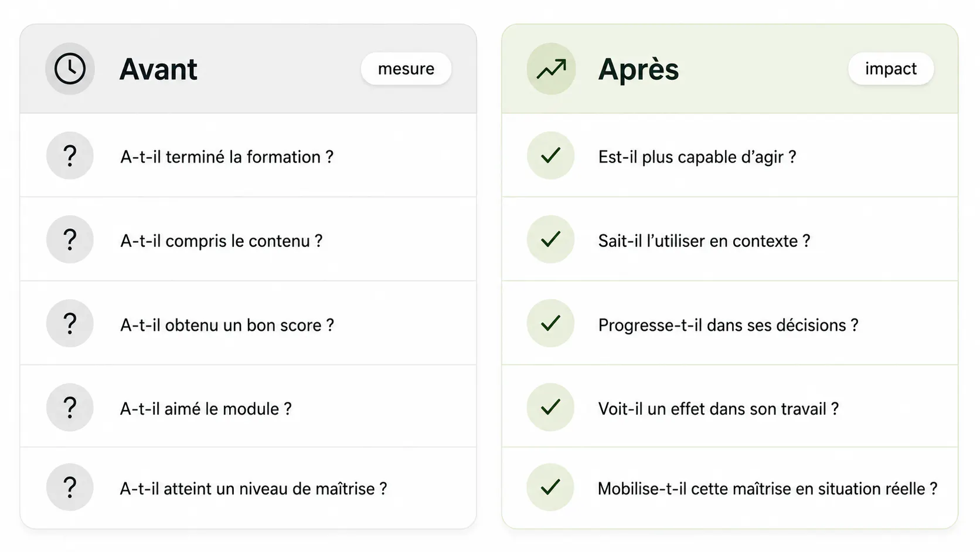Click text A-t-il obtenu un bon score ?
Screen dimensions: 980x552
tap(227, 325)
